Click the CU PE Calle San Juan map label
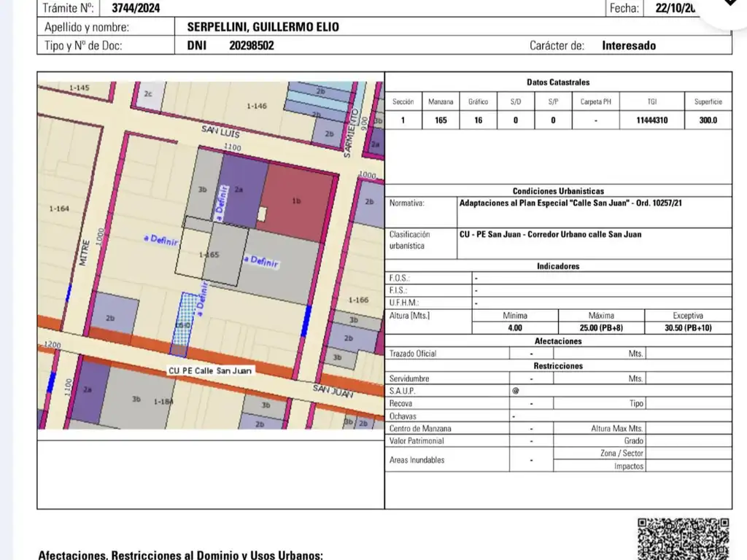The width and height of the screenshot is (747, 560). [x=210, y=370]
